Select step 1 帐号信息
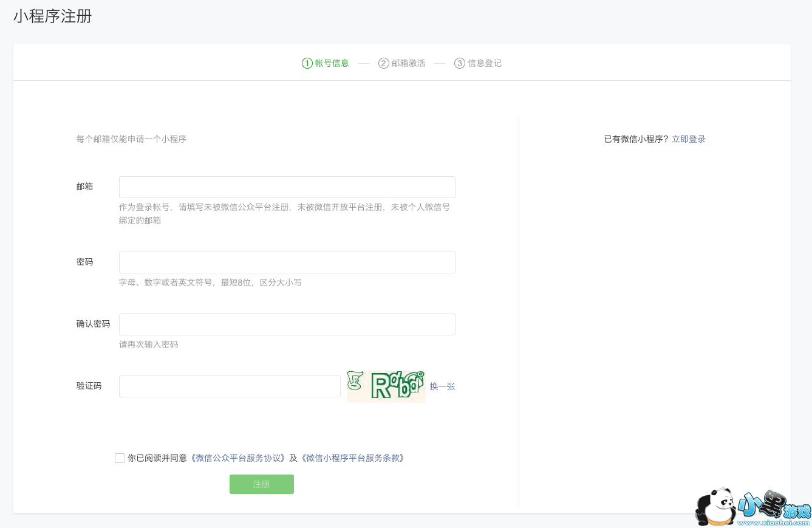Viewport: 812px width, 528px height. [x=326, y=63]
